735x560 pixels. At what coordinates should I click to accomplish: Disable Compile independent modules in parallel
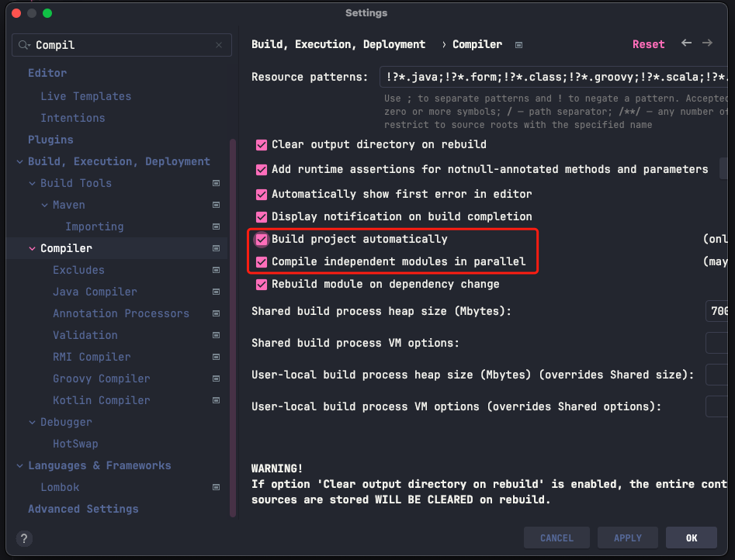[x=262, y=262]
